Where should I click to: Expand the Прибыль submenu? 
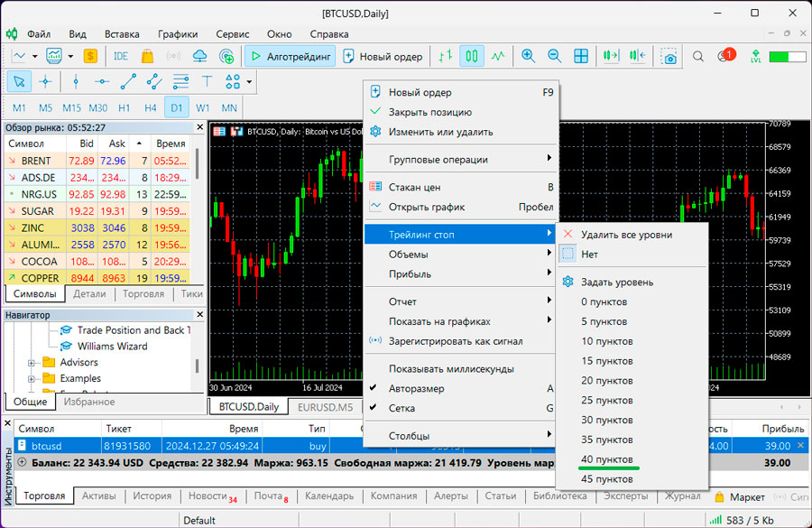coord(460,273)
